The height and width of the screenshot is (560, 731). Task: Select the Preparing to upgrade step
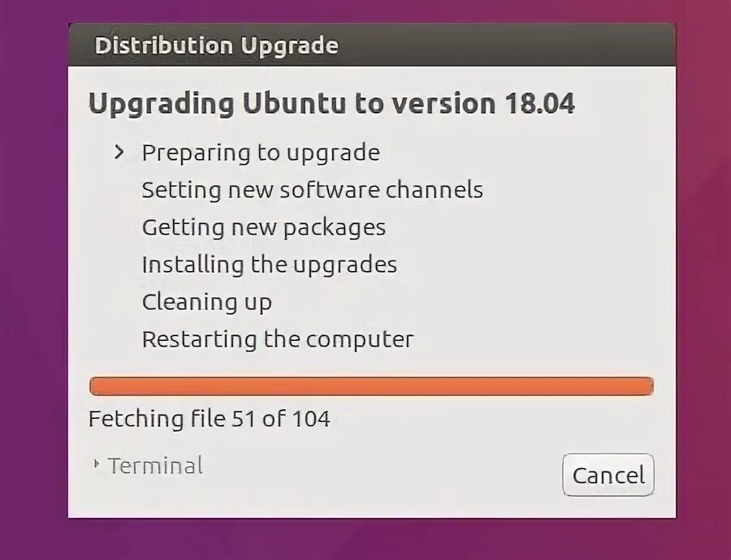[x=260, y=153]
